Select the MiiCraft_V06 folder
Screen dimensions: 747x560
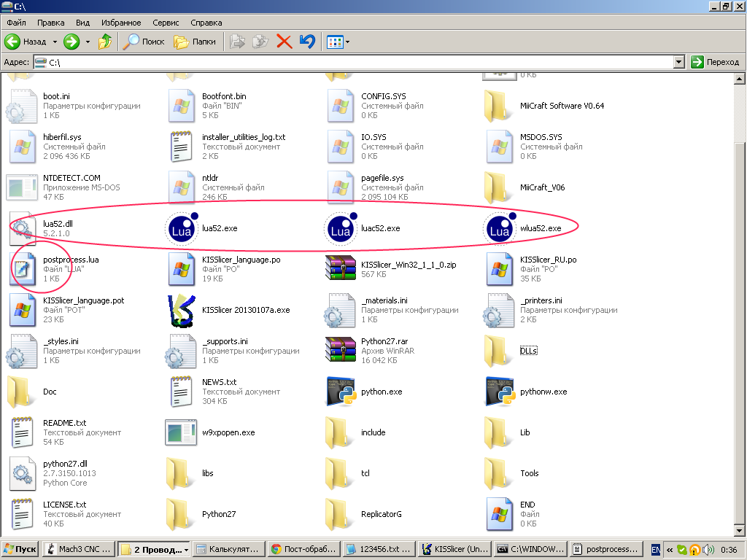498,187
